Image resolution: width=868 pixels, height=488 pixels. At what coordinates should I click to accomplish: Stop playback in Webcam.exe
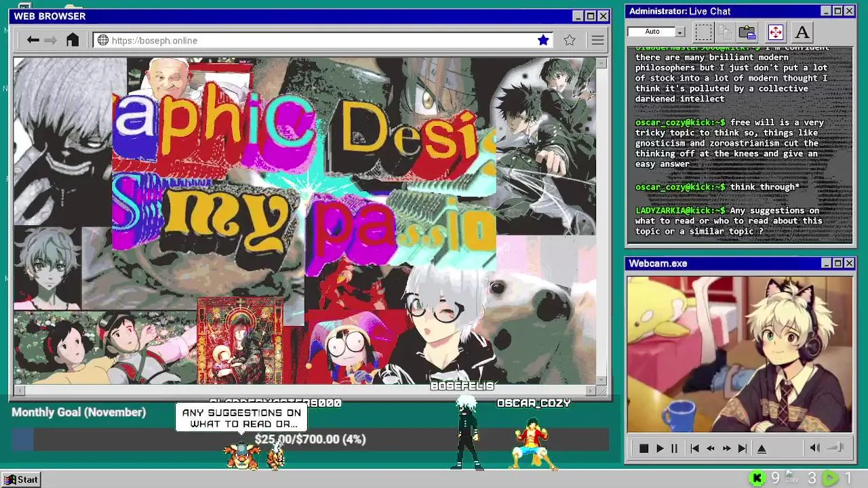644,448
